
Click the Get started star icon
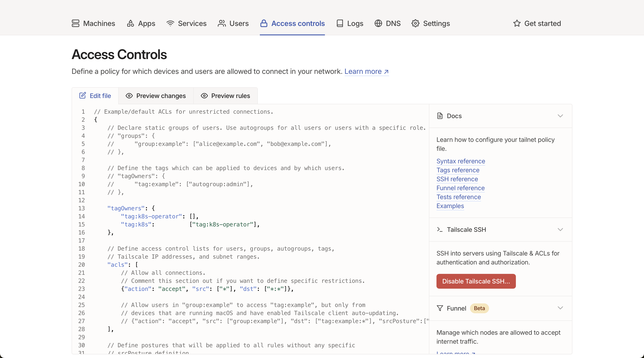point(517,23)
